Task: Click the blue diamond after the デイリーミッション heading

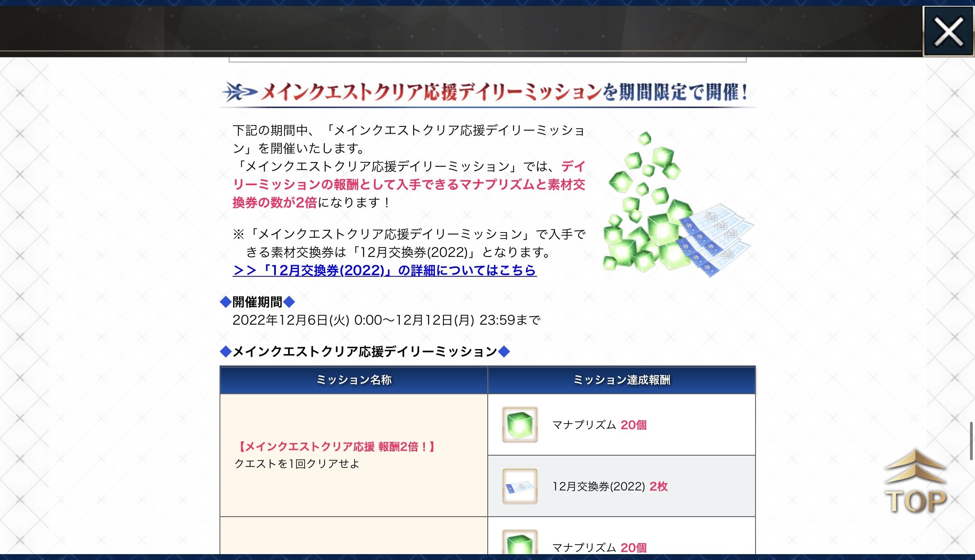Action: (x=504, y=351)
